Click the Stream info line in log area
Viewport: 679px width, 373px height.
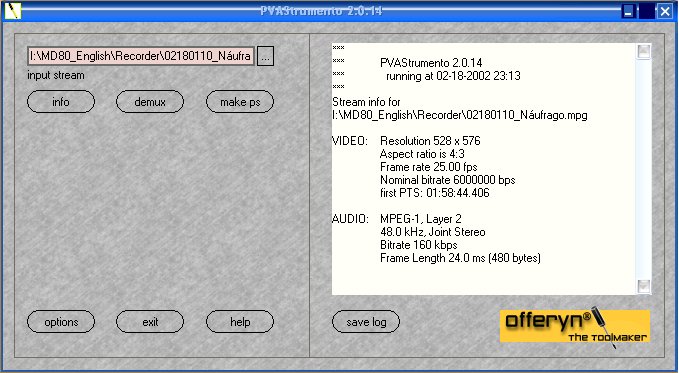366,102
